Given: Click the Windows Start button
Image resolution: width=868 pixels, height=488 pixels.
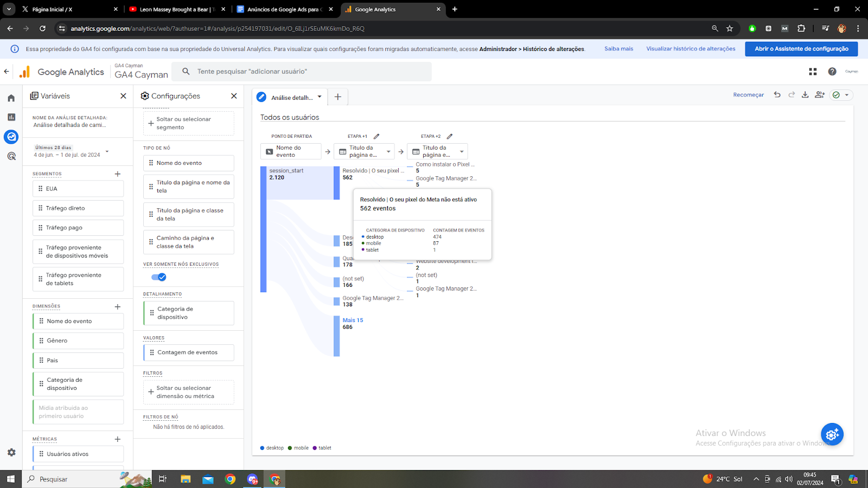Looking at the screenshot, I should (11, 479).
